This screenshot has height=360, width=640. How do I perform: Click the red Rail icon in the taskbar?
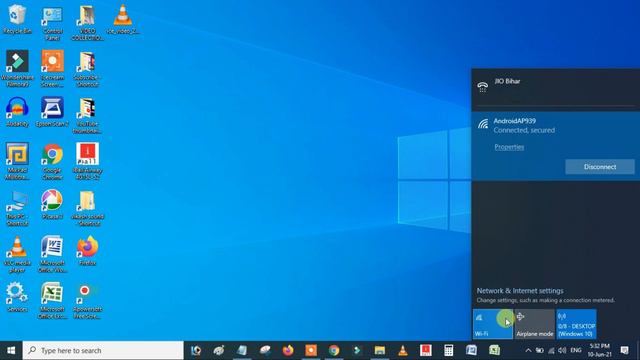click(x=426, y=350)
